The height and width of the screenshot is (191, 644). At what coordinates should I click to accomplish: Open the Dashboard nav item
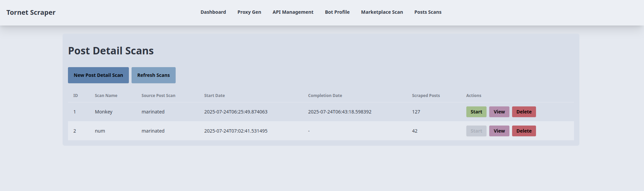coord(213,12)
